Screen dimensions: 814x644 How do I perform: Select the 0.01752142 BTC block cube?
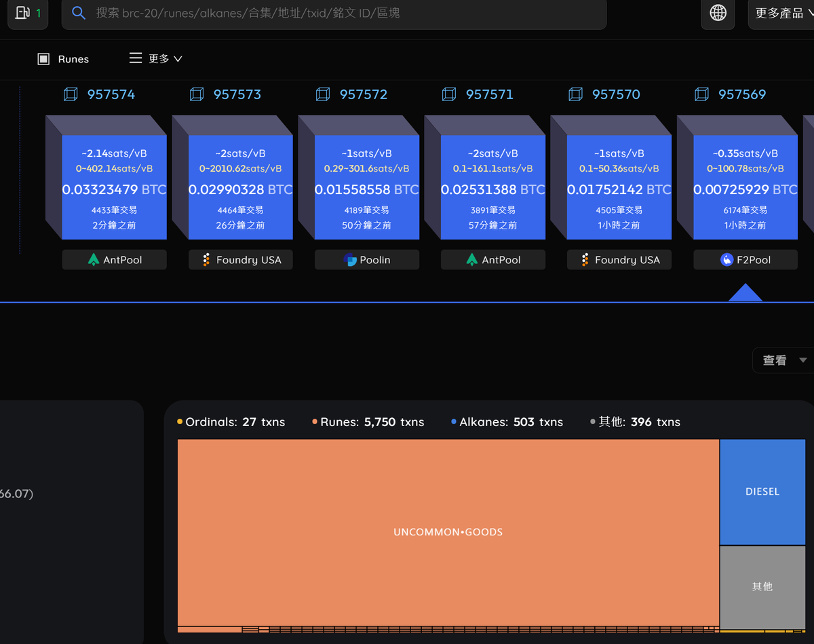pos(619,187)
